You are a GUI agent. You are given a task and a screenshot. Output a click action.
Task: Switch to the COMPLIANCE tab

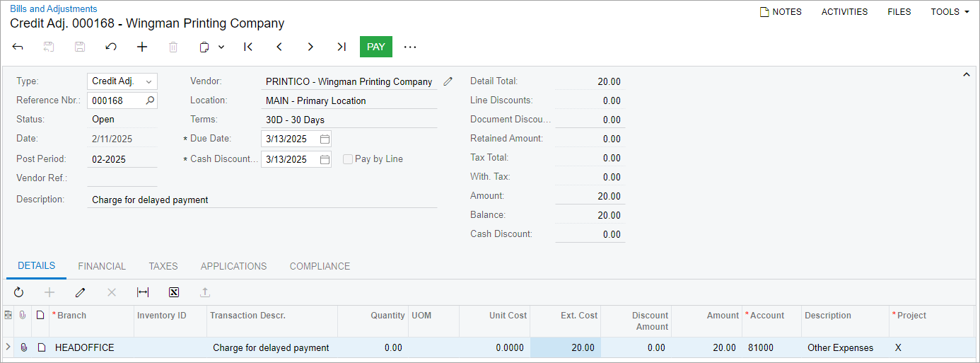(x=320, y=266)
